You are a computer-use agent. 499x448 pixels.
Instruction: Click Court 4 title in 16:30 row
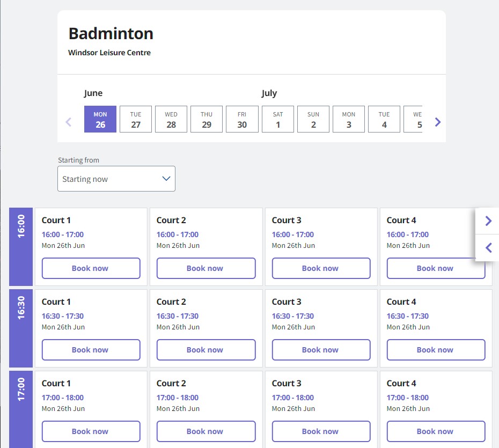(401, 302)
